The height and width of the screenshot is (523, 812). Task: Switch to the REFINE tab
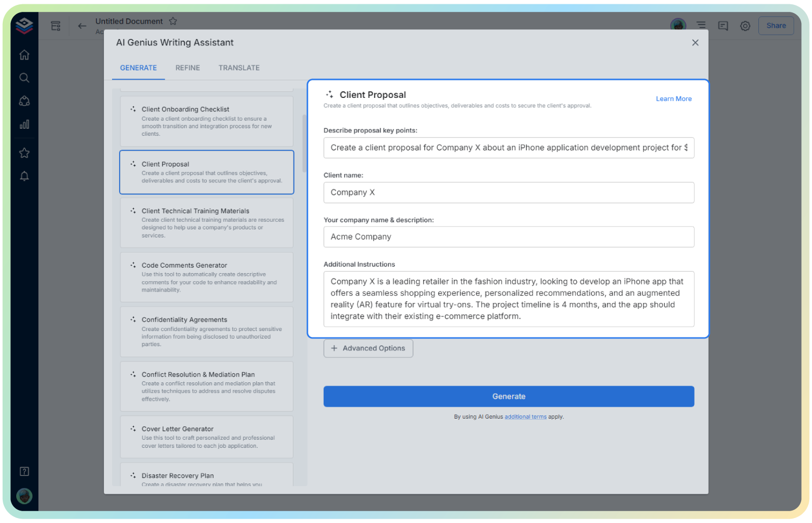tap(187, 68)
